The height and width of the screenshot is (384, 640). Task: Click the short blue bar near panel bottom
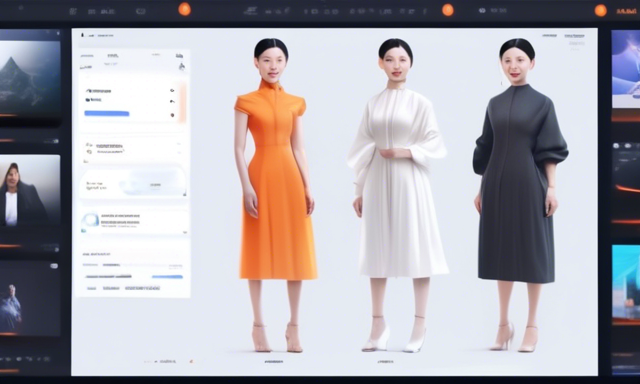click(167, 277)
